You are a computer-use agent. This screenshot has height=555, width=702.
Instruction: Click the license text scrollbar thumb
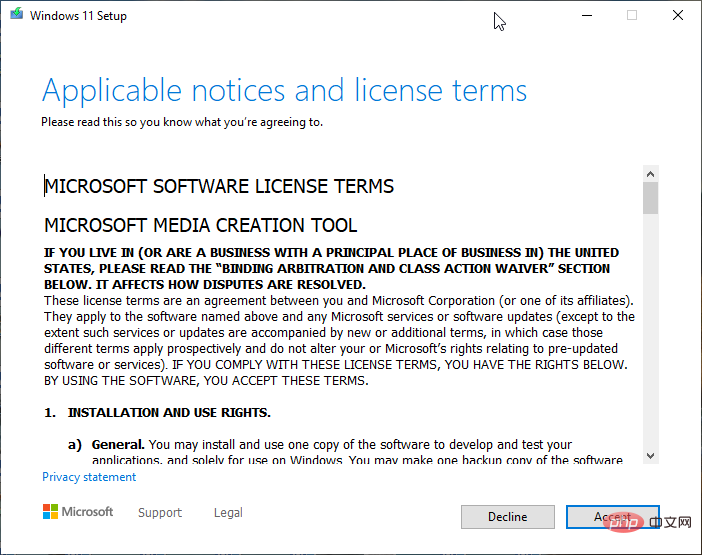[x=651, y=198]
